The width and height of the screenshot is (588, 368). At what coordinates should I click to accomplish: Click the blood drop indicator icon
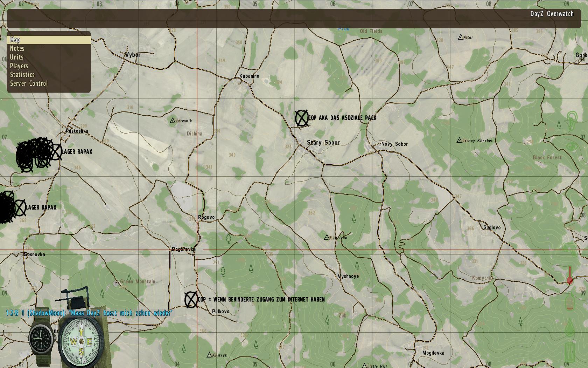click(570, 328)
